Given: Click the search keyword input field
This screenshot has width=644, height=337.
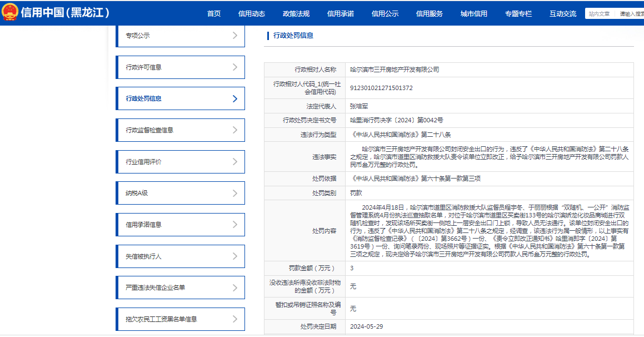Looking at the screenshot, I should pos(631,14).
